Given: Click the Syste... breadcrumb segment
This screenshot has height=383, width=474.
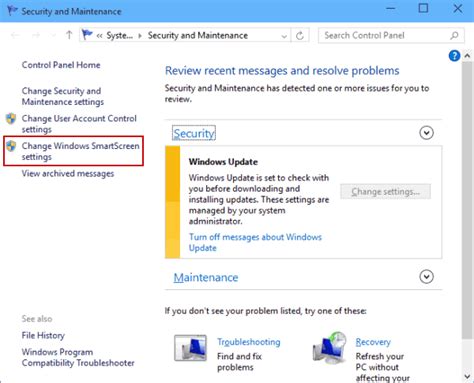Looking at the screenshot, I should click(x=119, y=35).
